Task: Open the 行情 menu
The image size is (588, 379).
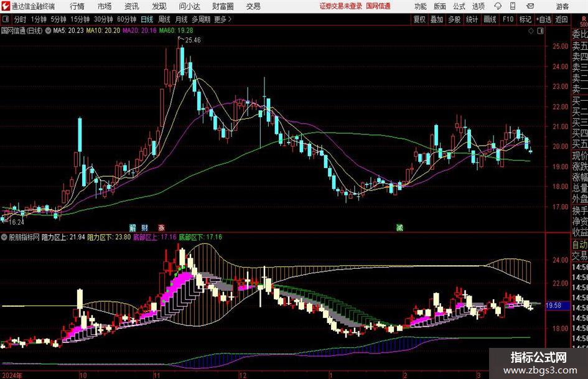Action: click(x=77, y=6)
